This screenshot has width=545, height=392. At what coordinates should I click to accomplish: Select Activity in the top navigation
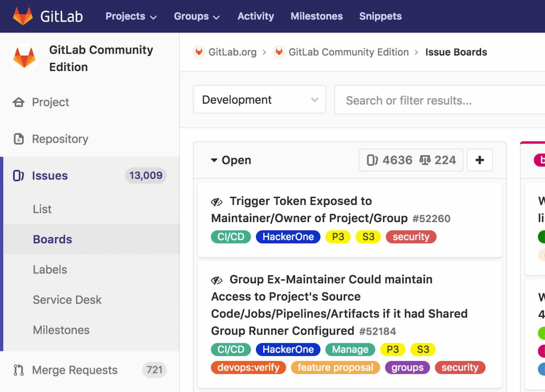(255, 16)
